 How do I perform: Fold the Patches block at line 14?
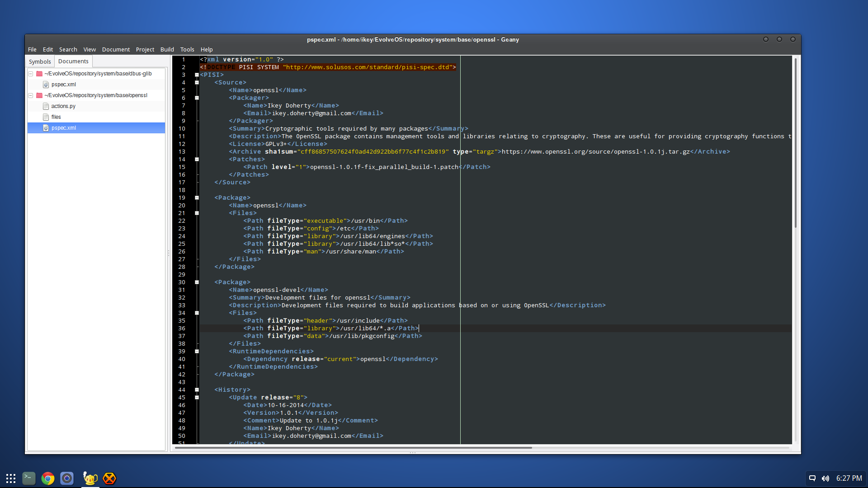pyautogui.click(x=197, y=160)
